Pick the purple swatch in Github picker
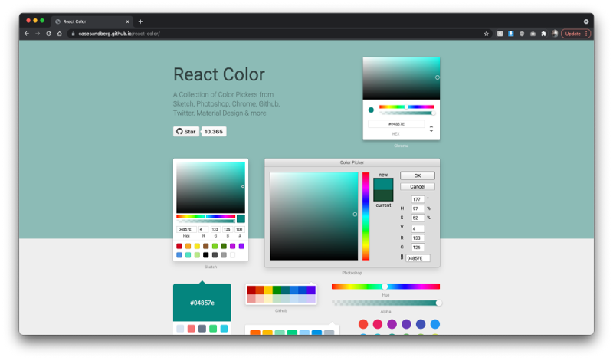The height and width of the screenshot is (364, 613). [311, 290]
